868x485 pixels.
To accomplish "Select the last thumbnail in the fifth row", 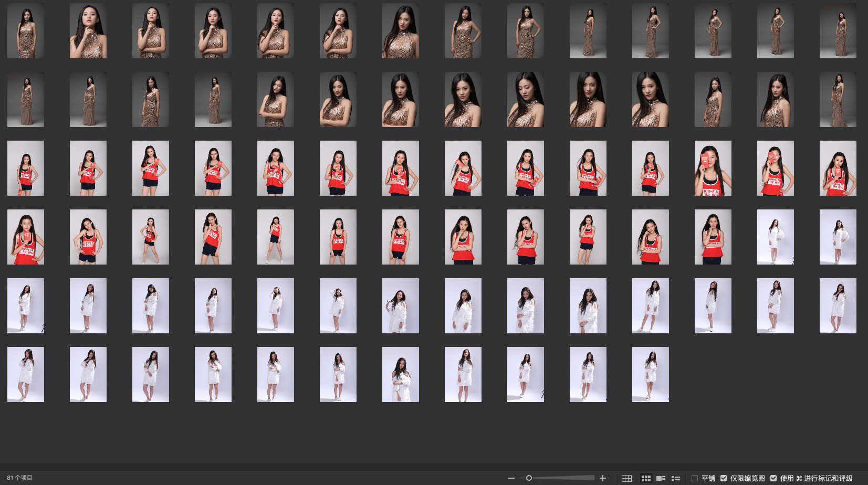I will [x=838, y=305].
